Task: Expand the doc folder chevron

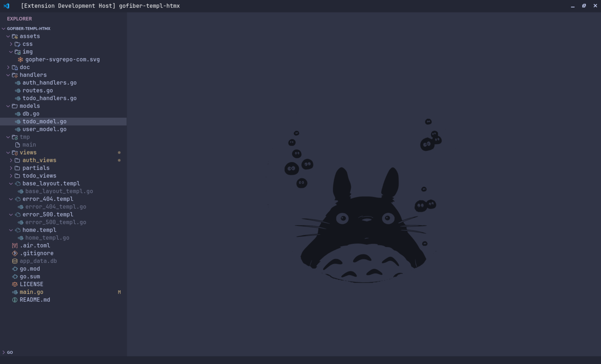Action: click(x=8, y=67)
